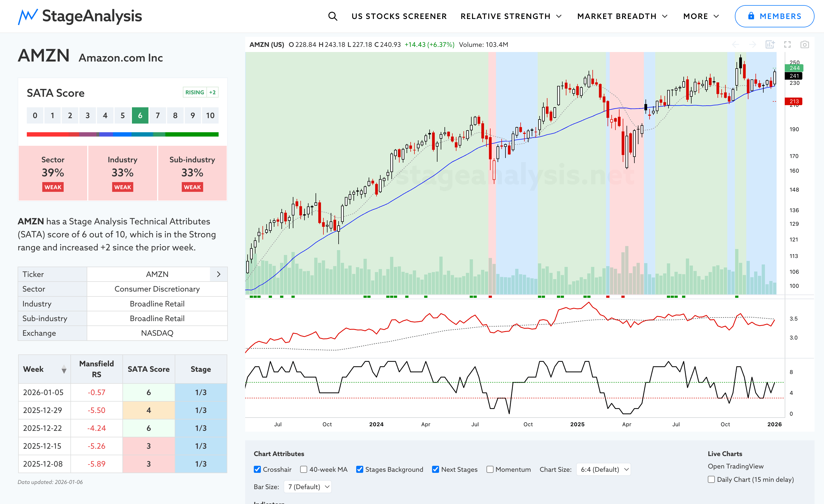
Task: Click the search magnifier icon
Action: click(332, 16)
